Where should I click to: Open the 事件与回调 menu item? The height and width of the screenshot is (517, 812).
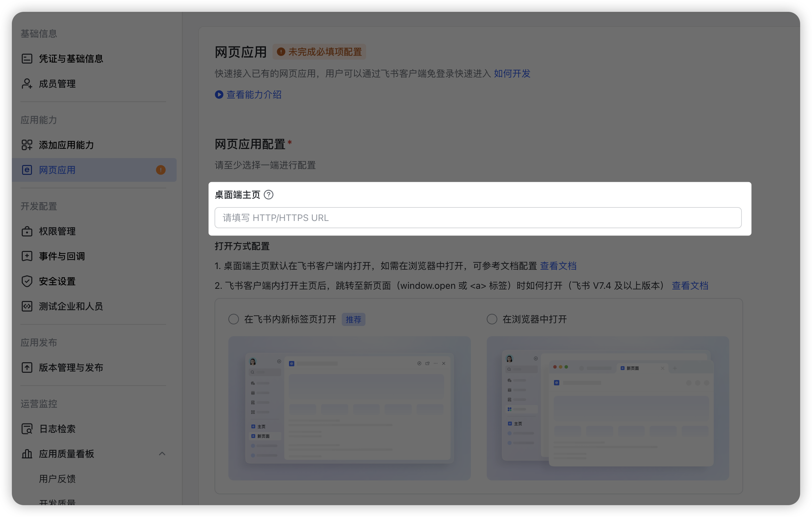tap(62, 256)
